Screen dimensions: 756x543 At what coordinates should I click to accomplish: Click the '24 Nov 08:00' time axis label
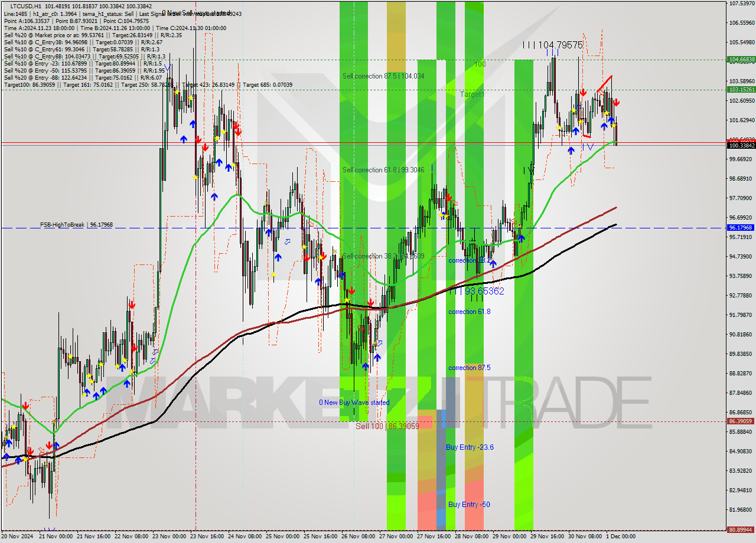(x=245, y=537)
